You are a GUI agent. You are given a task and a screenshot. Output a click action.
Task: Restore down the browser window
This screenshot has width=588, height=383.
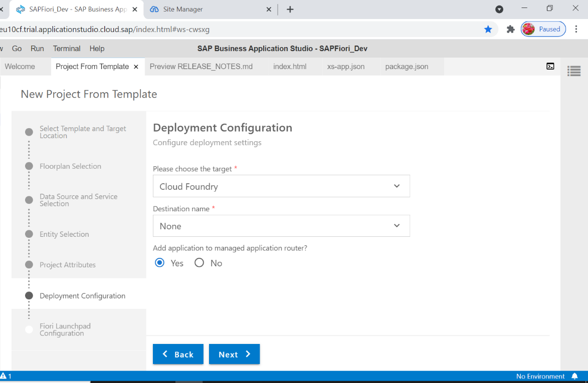click(550, 8)
